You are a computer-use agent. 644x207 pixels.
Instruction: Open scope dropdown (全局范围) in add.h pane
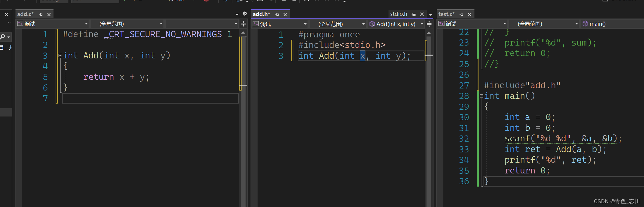[338, 24]
